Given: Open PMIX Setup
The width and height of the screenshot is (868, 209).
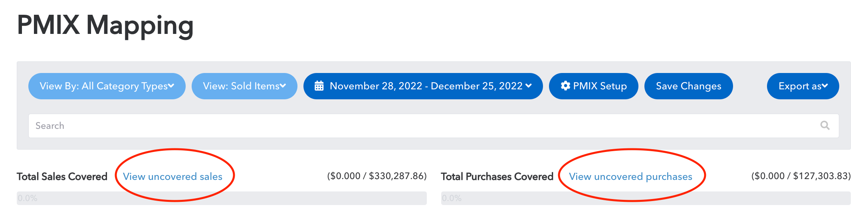Looking at the screenshot, I should (594, 86).
